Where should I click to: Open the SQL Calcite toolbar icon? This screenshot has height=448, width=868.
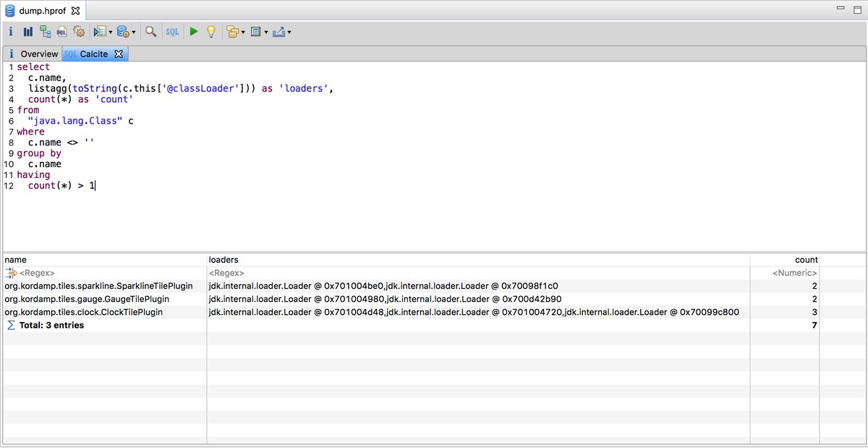(172, 32)
